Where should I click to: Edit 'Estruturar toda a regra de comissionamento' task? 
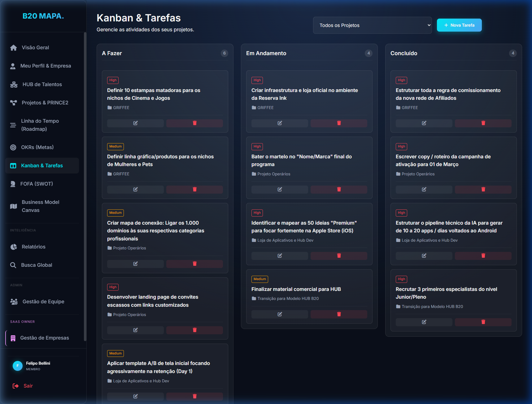pyautogui.click(x=424, y=123)
